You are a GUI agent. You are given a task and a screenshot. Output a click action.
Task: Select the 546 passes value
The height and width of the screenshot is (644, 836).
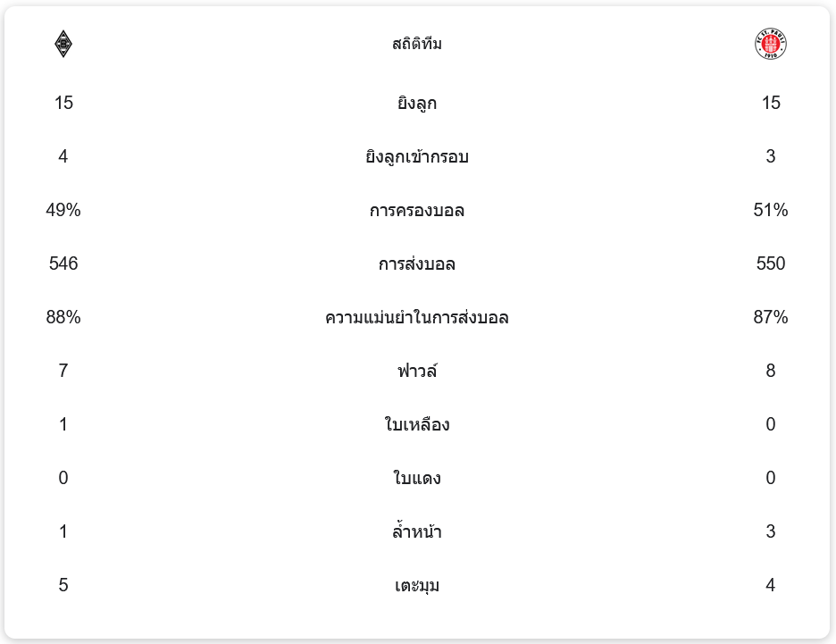click(x=63, y=263)
